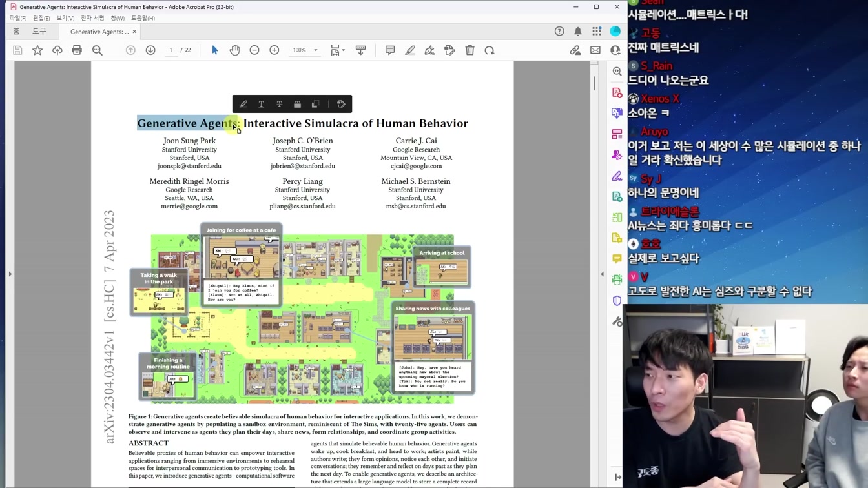This screenshot has height=488, width=868.
Task: Copy text from the floating toolbar
Action: pos(315,104)
